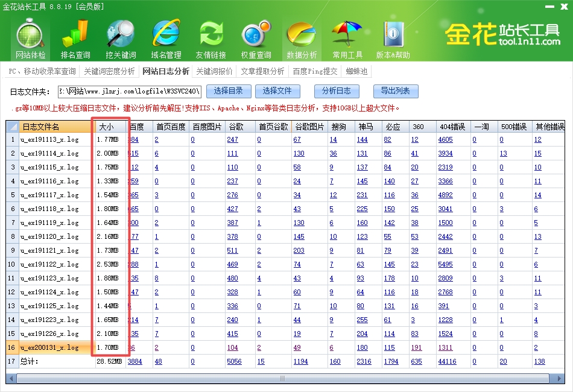The image size is (573, 392).
Task: Click the 导出列表 export button
Action: (395, 91)
